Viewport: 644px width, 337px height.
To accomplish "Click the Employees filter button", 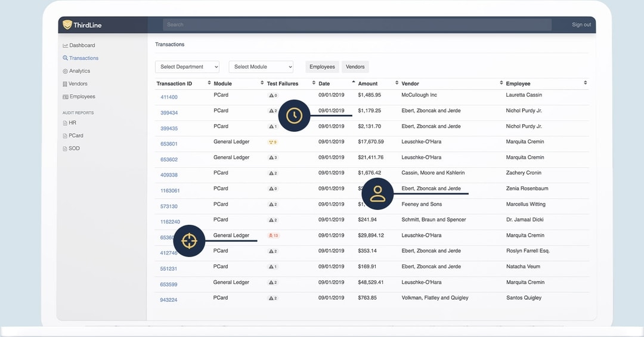I will [x=322, y=67].
